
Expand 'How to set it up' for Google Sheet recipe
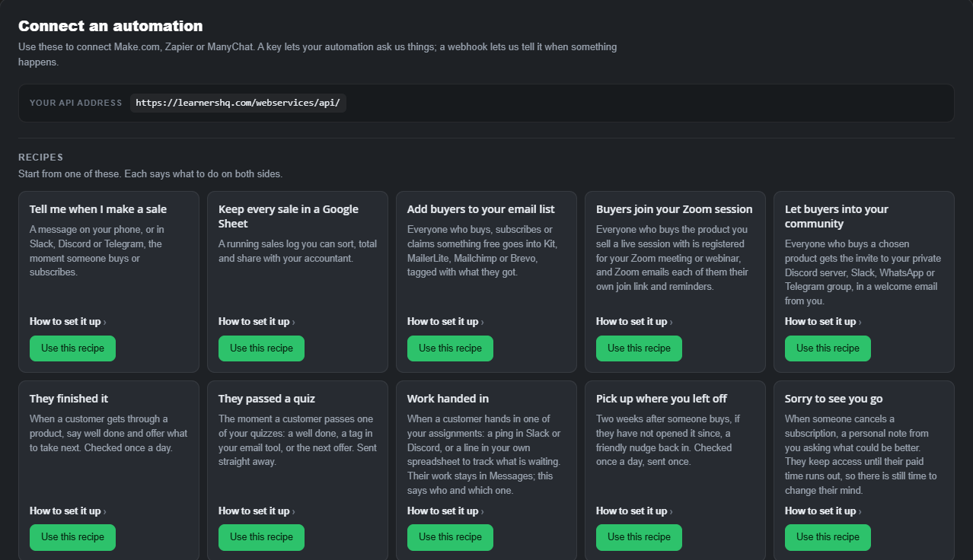pyautogui.click(x=257, y=322)
